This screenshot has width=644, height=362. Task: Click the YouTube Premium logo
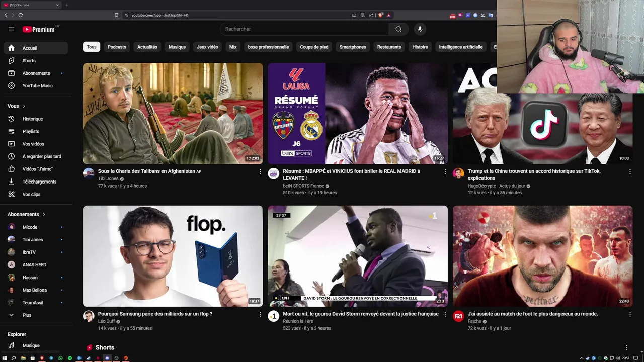(x=39, y=29)
